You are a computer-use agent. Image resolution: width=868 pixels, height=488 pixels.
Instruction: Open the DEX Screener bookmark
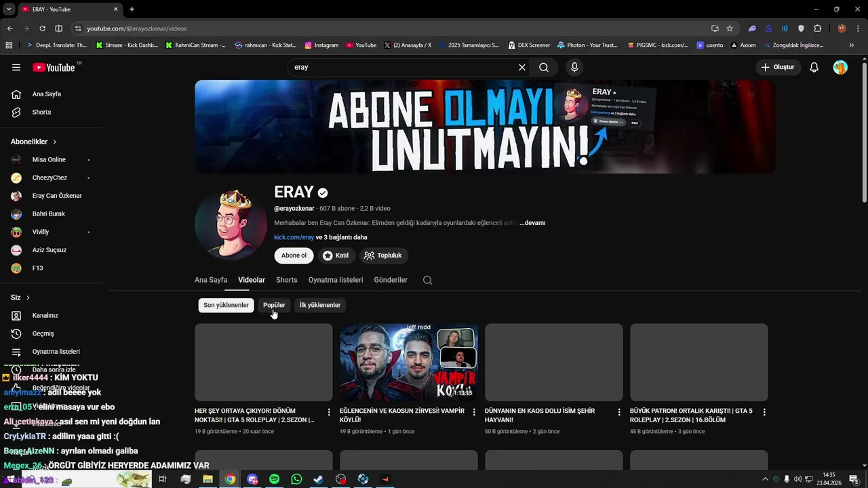click(x=528, y=45)
